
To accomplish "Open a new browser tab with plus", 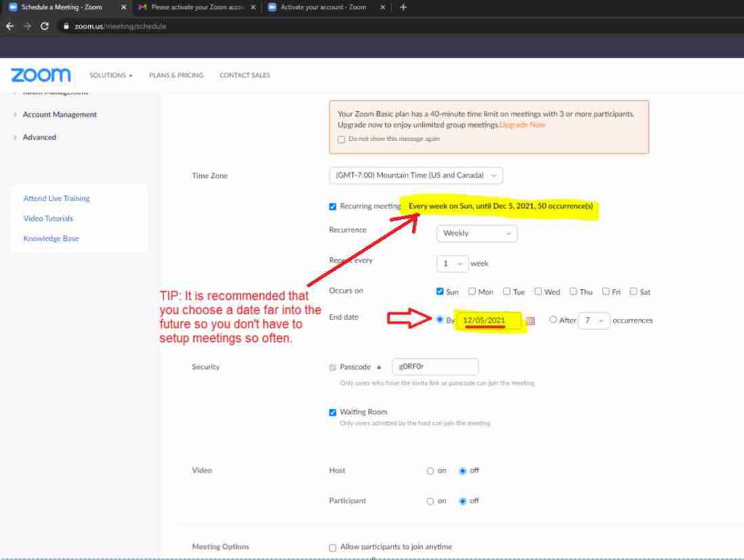I will [403, 7].
